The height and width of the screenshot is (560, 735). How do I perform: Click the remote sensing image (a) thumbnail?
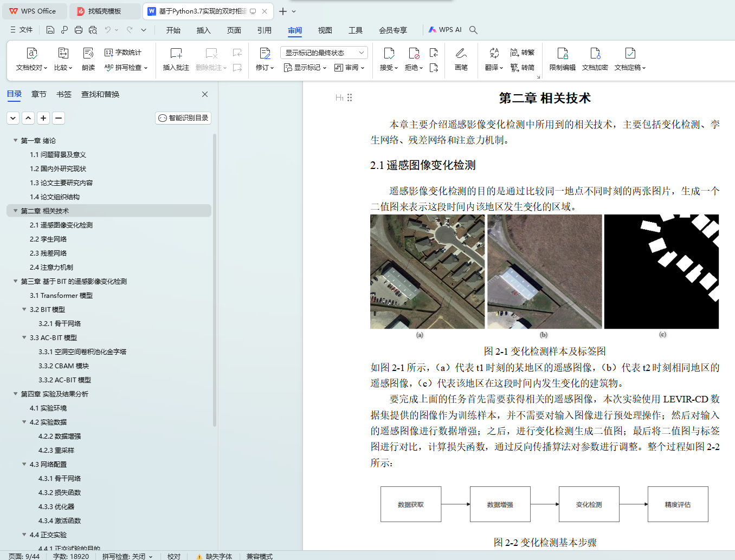[427, 271]
